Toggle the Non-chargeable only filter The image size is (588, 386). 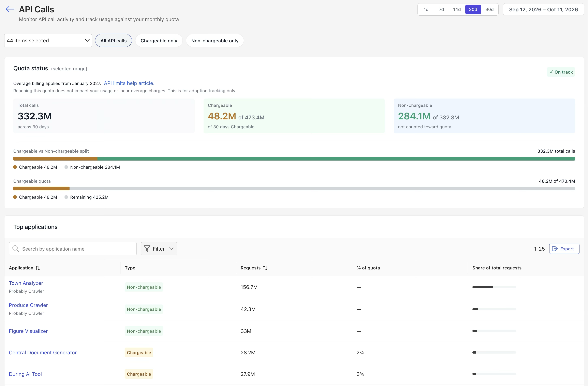click(x=215, y=41)
